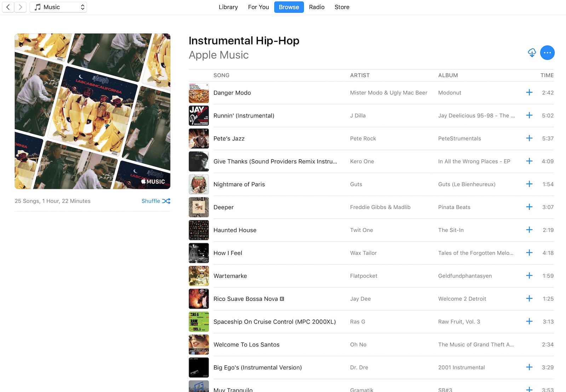The height and width of the screenshot is (392, 566).
Task: Select the song title Haunted House
Action: pos(235,230)
